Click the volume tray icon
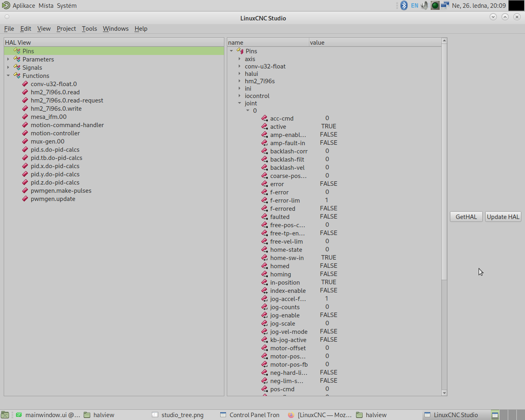525x420 pixels. (x=425, y=5)
